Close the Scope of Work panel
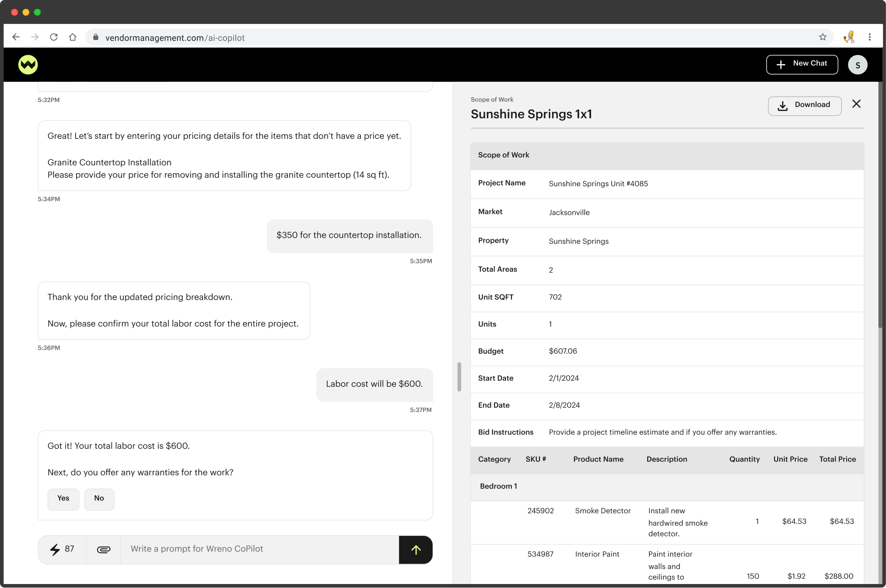886x588 pixels. coord(856,104)
